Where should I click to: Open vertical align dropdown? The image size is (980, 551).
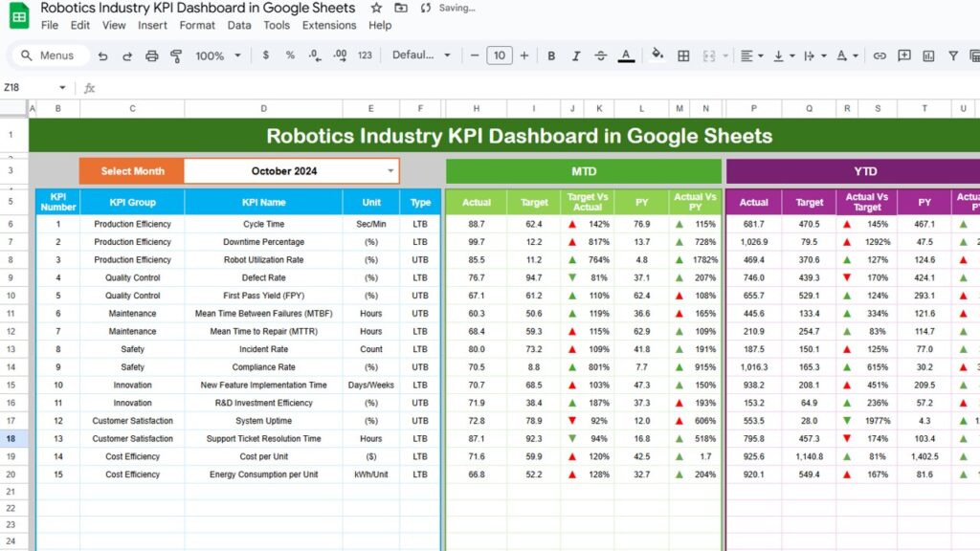point(783,55)
